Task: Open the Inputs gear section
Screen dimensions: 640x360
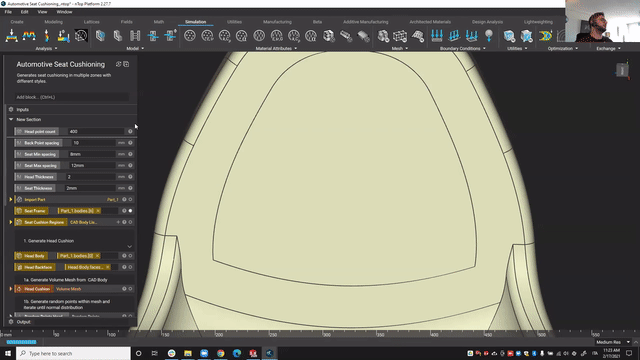Action: [11, 109]
